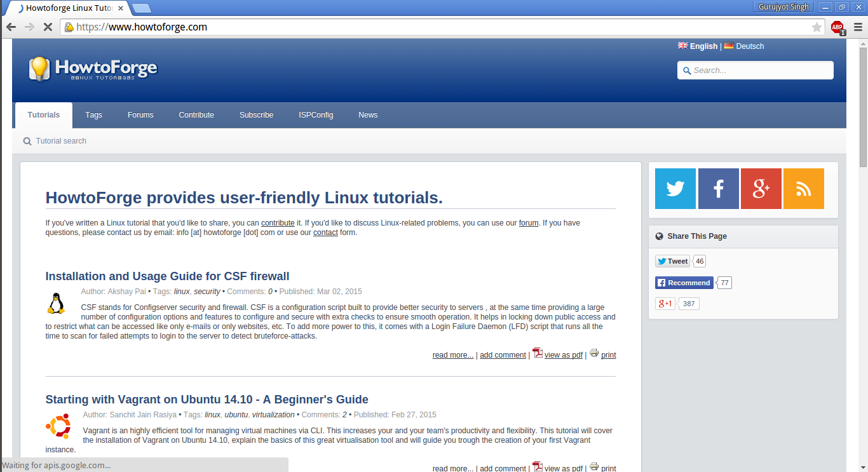
Task: Click 'print' for the CSF article
Action: point(609,355)
